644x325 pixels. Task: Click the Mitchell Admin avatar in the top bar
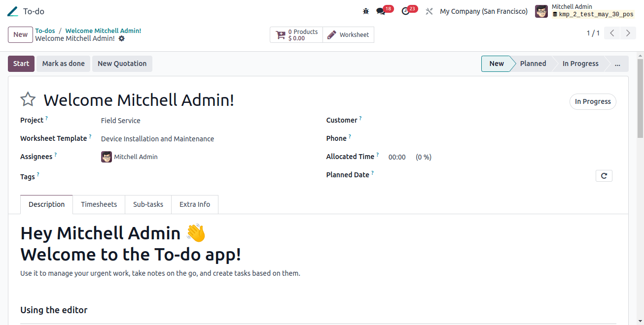tap(541, 11)
